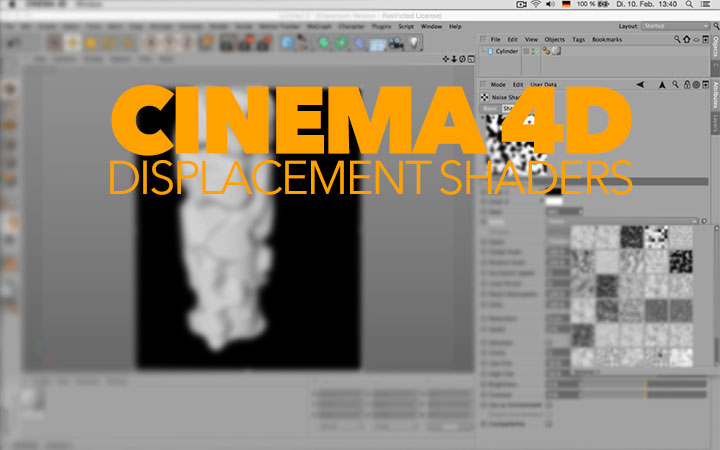Click the Cylinder's material texture tag
The image size is (720, 450).
coord(556,51)
